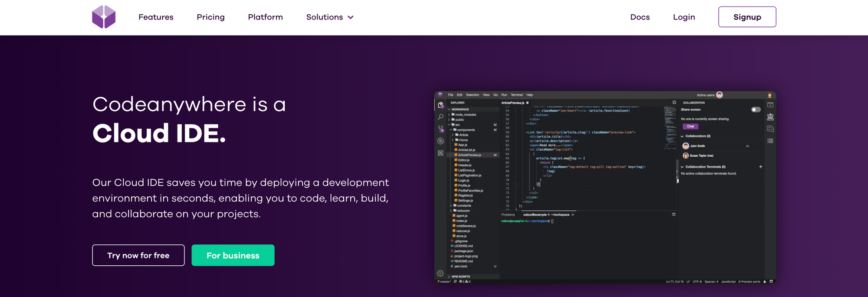
Task: Open the Source Control icon in IDE sidebar
Action: pos(441,129)
